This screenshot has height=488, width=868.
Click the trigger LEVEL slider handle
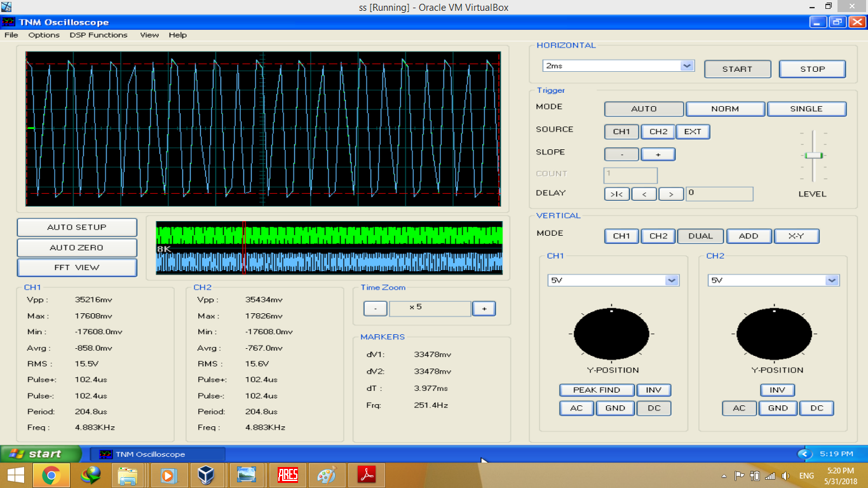(x=813, y=155)
